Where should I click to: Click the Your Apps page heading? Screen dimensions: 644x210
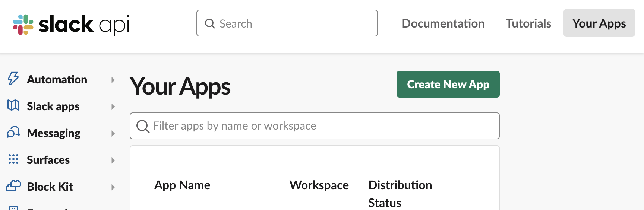[180, 87]
